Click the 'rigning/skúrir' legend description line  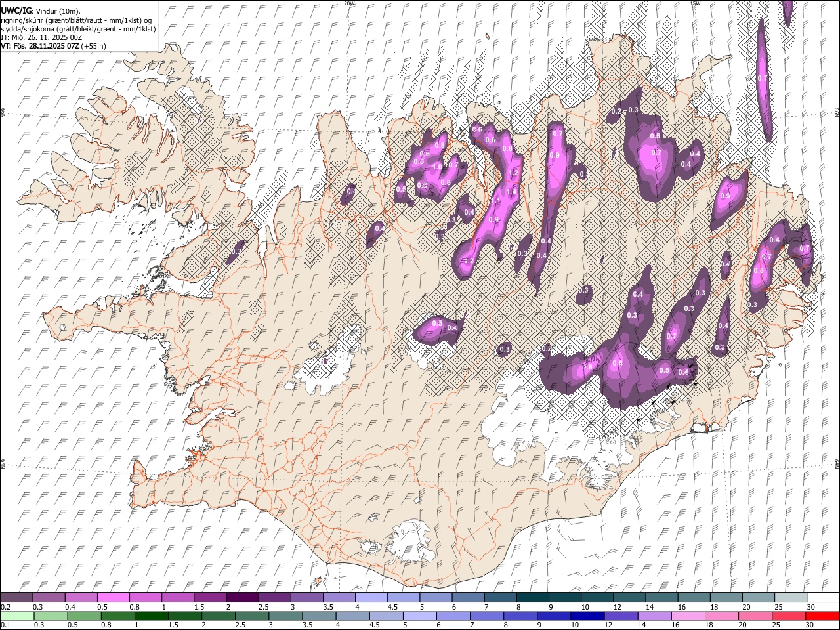click(x=77, y=20)
